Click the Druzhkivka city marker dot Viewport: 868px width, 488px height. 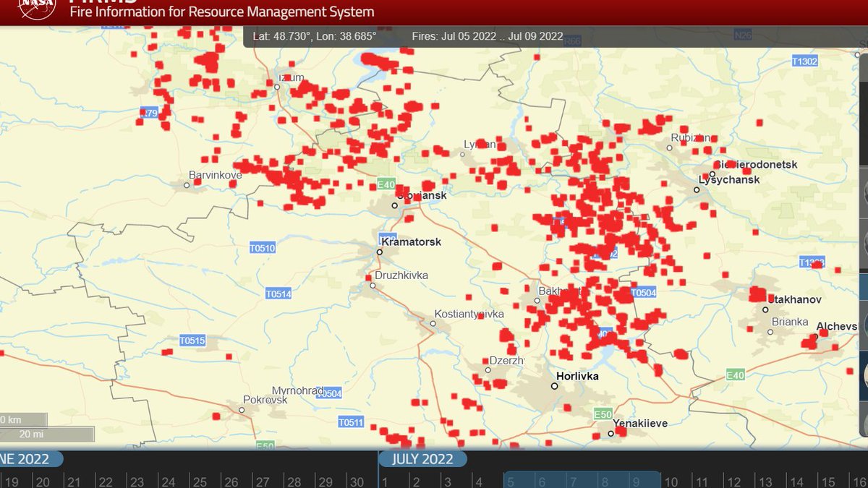373,286
